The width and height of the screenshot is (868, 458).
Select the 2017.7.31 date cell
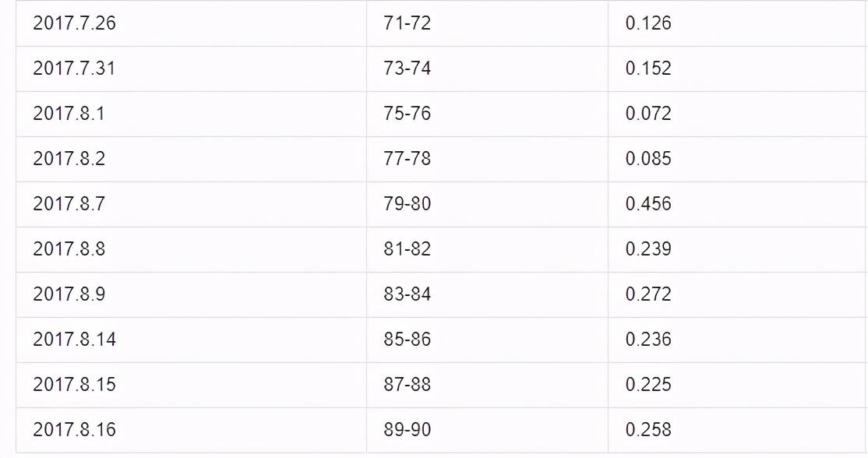coord(74,69)
